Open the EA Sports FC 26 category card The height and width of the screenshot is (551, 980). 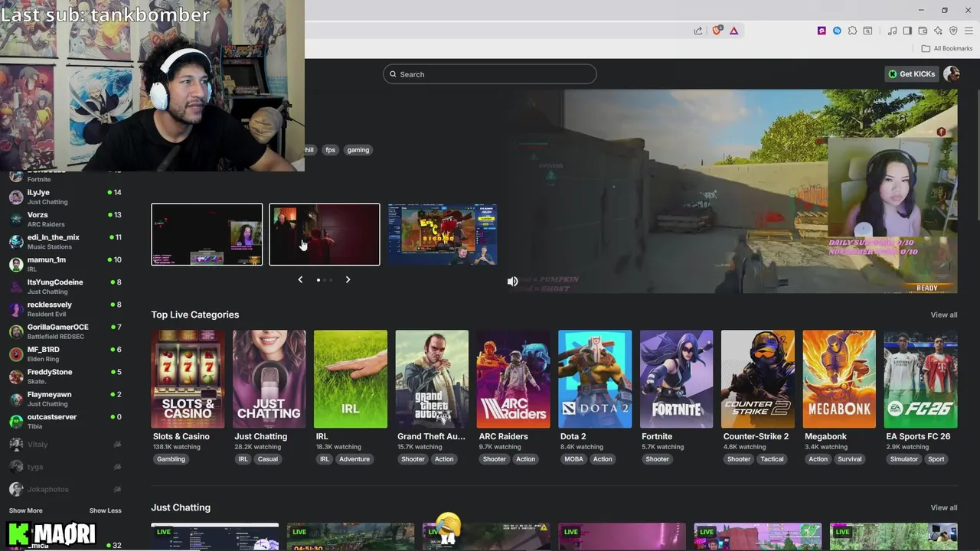pyautogui.click(x=920, y=379)
